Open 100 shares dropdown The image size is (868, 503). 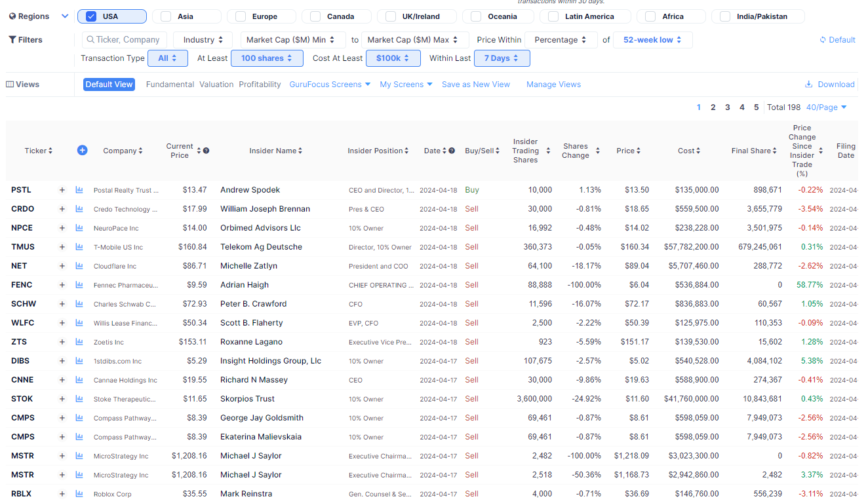click(x=267, y=58)
